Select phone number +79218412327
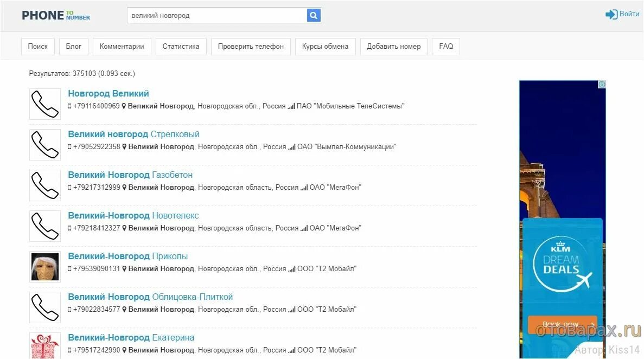The width and height of the screenshot is (644, 359). pyautogui.click(x=97, y=228)
